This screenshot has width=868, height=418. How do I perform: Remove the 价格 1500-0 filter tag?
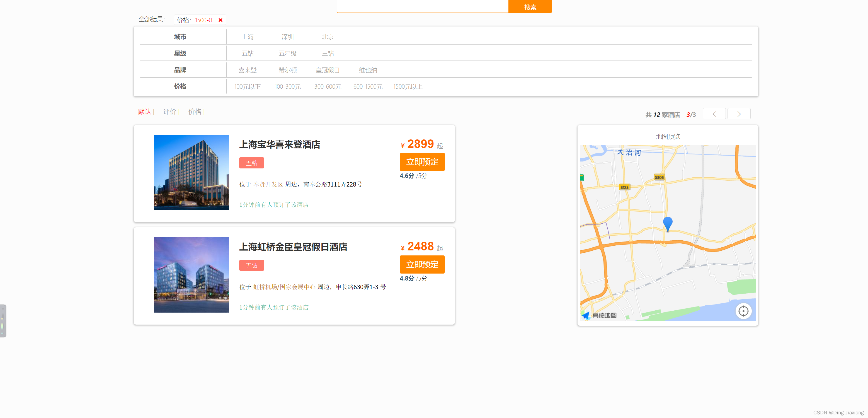pos(220,20)
